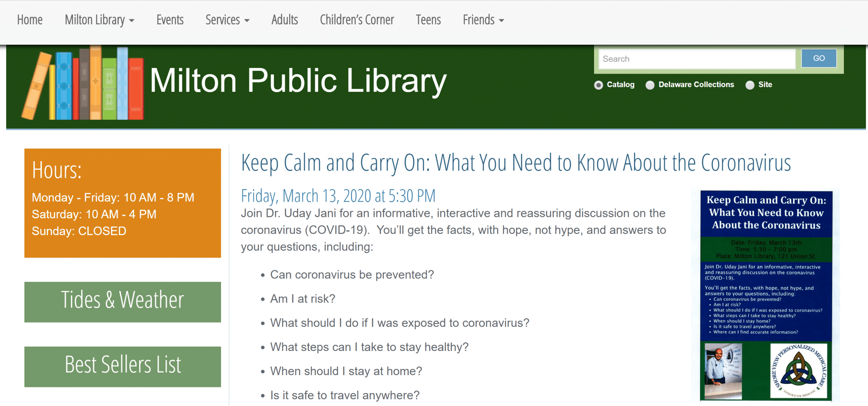Click 'Can coronavirus be prevented?' bullet
The width and height of the screenshot is (868, 406).
click(352, 275)
